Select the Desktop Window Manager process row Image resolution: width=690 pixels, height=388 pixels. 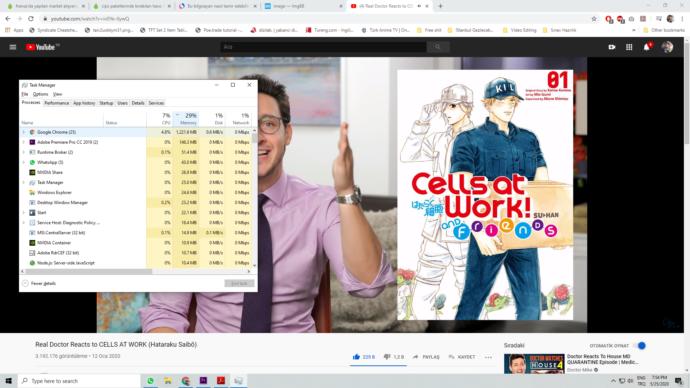coord(136,203)
